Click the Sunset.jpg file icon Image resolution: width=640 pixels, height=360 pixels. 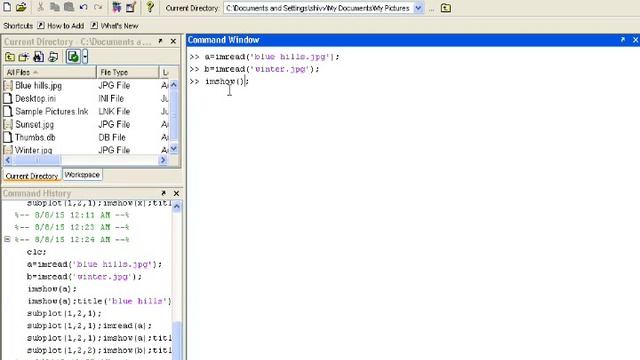(8, 124)
